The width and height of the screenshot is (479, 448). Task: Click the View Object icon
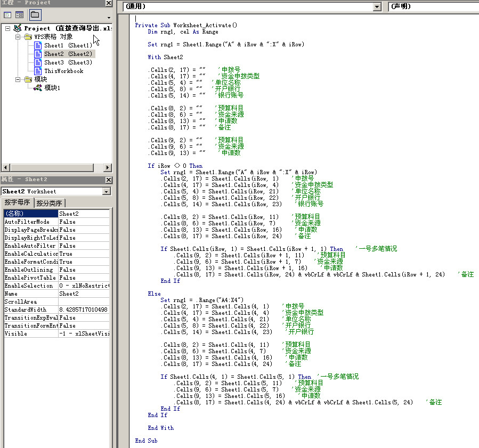(19, 15)
